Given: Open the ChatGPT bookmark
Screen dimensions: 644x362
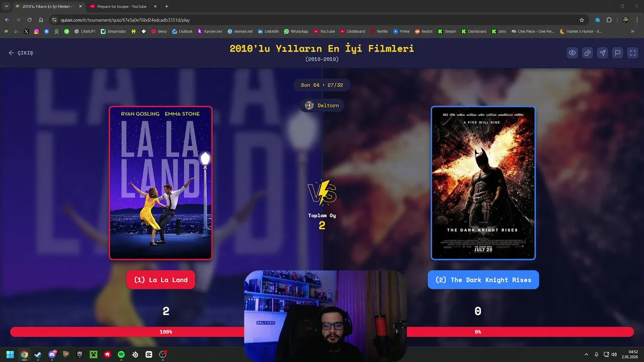Looking at the screenshot, I should click(x=85, y=31).
